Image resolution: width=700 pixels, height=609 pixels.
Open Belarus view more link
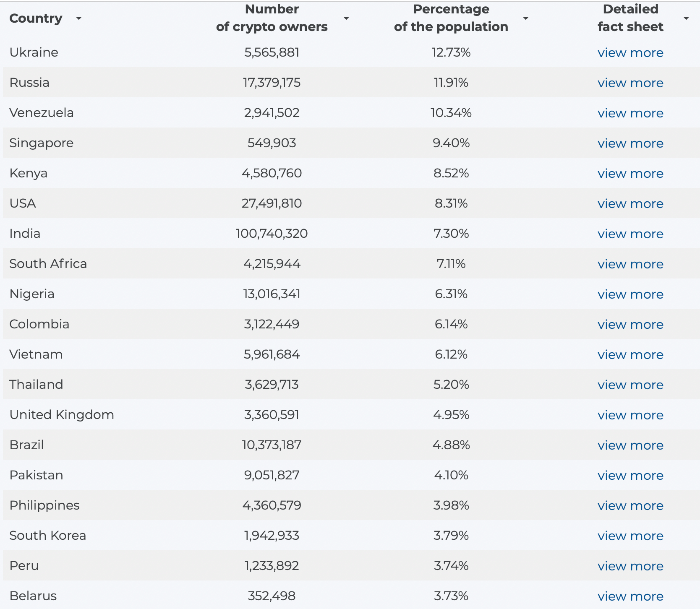[630, 596]
